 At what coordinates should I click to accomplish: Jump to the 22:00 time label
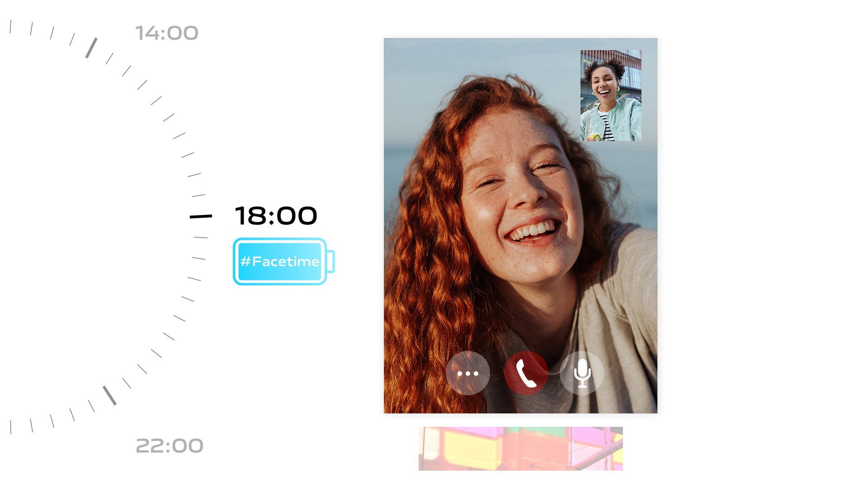tap(169, 446)
